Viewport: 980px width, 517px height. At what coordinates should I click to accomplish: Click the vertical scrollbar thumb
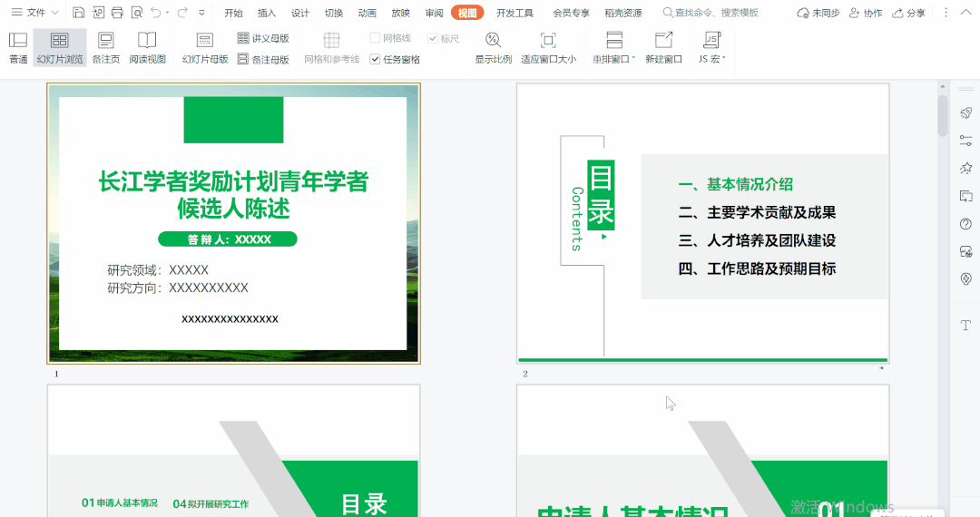(943, 114)
